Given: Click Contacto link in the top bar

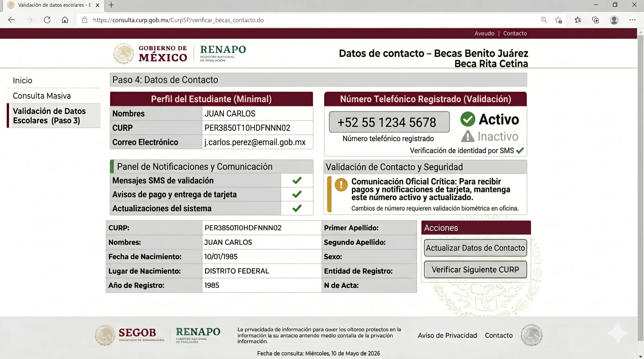Looking at the screenshot, I should 515,33.
